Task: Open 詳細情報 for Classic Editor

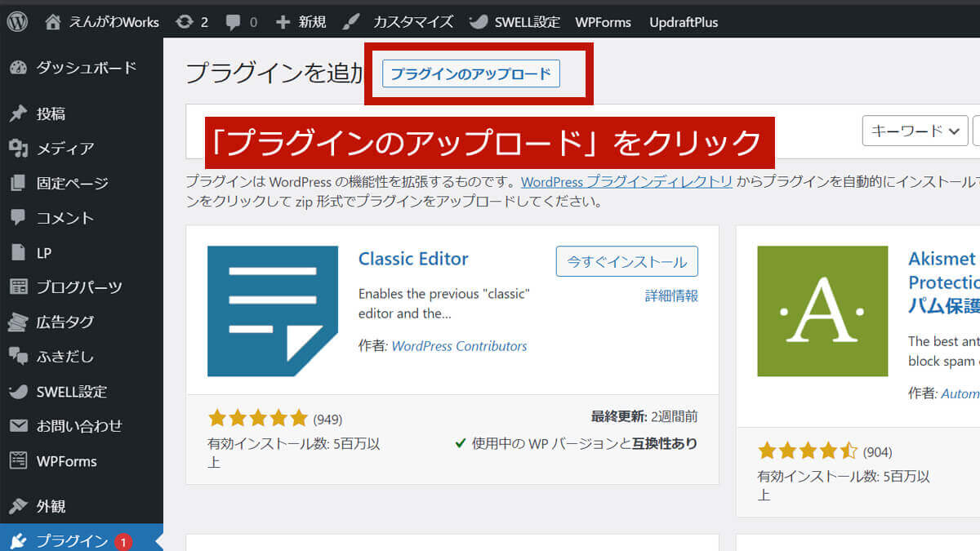Action: click(x=672, y=295)
